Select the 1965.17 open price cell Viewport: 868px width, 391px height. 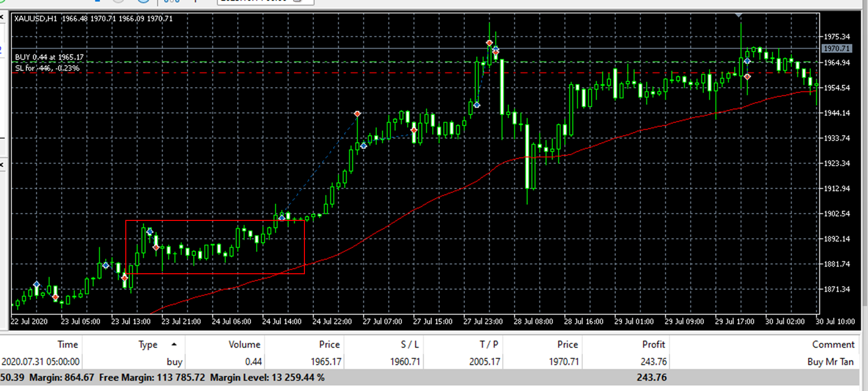326,361
